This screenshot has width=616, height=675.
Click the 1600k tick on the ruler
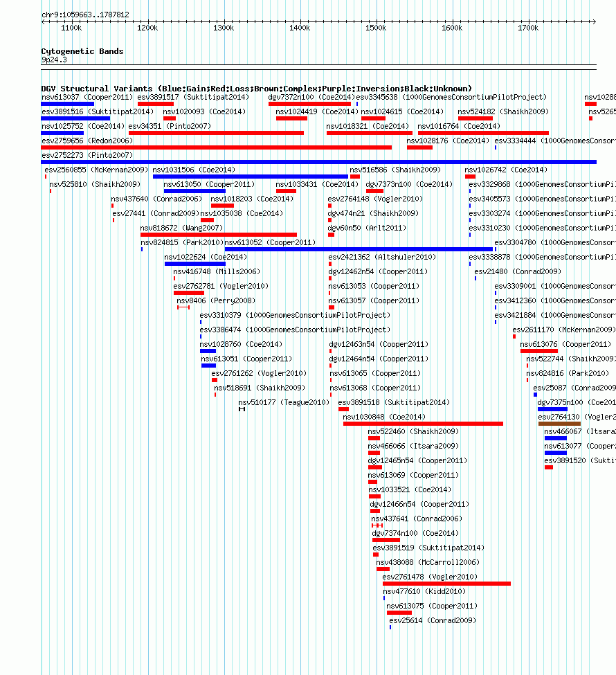tap(452, 28)
